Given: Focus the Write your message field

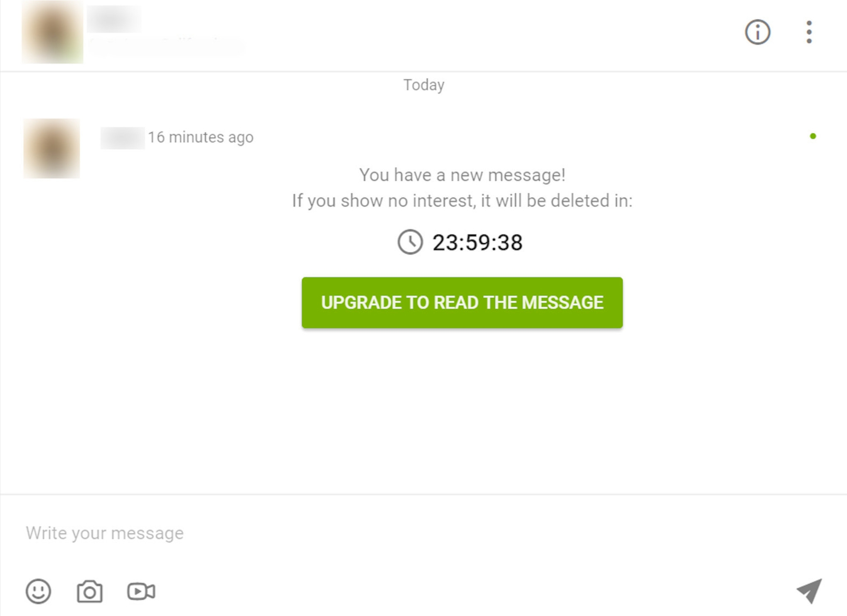Looking at the screenshot, I should [x=423, y=533].
